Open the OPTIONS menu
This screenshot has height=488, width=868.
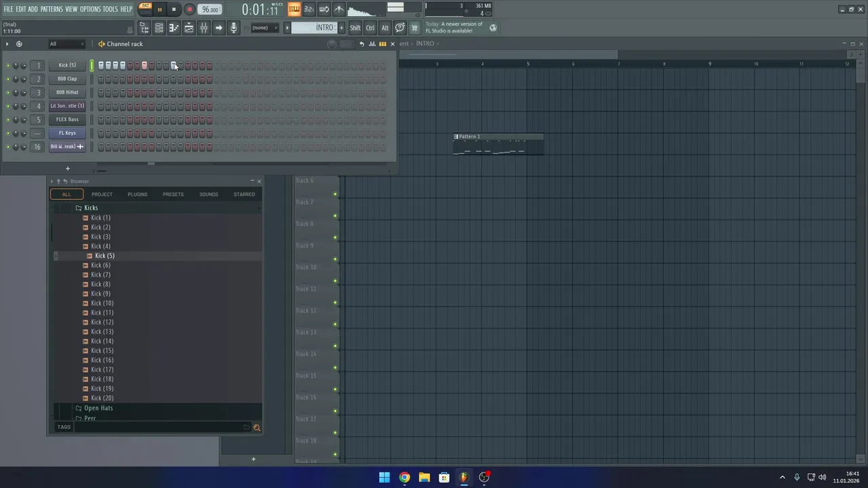(x=90, y=9)
